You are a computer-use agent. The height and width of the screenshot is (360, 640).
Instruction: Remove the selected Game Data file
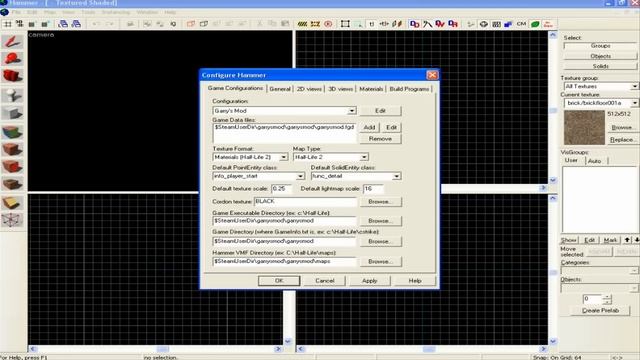pyautogui.click(x=380, y=139)
